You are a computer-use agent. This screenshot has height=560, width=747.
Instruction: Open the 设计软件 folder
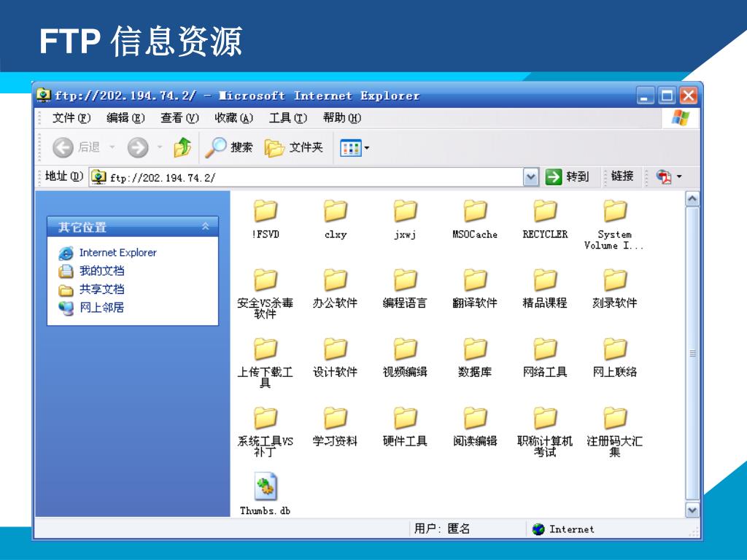pyautogui.click(x=336, y=357)
